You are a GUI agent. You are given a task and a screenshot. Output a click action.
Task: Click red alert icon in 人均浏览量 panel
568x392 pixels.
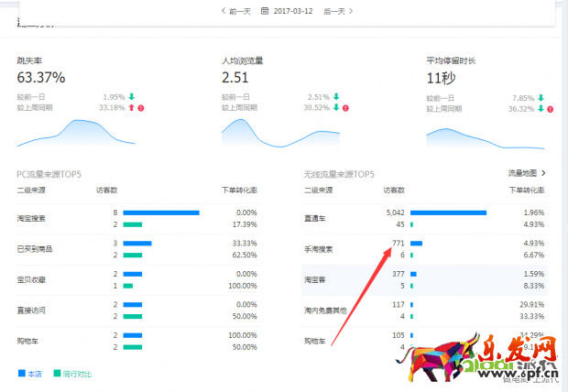[345, 108]
